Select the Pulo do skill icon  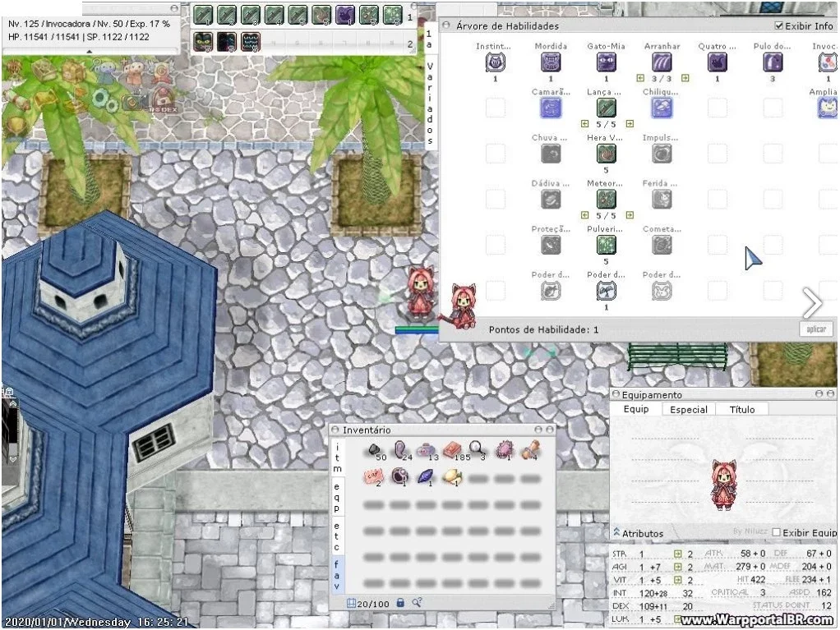click(x=773, y=62)
